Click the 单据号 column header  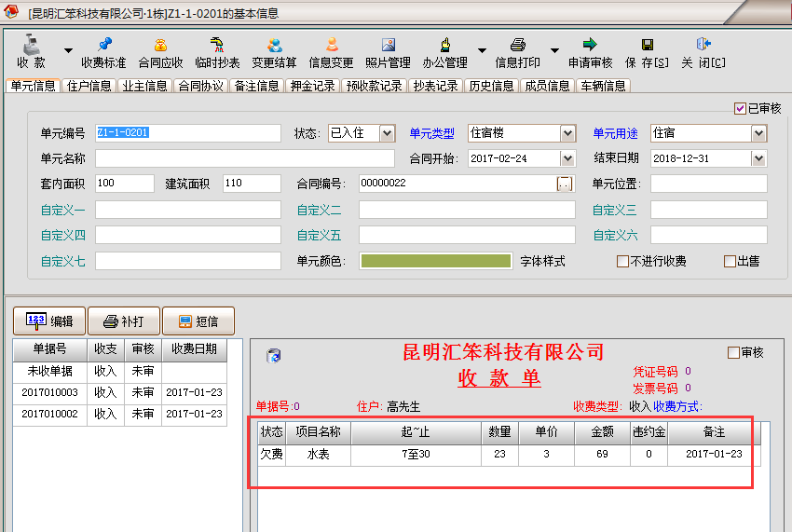tap(50, 349)
